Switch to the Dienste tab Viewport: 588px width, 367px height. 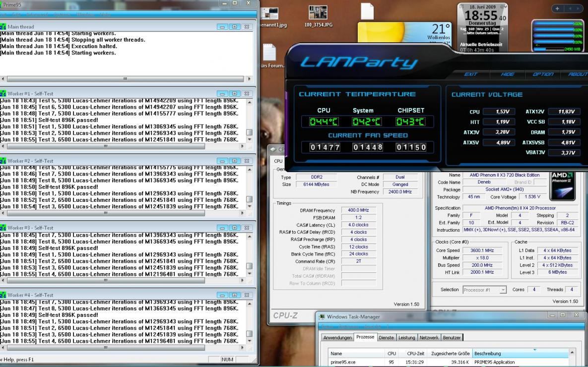386,338
